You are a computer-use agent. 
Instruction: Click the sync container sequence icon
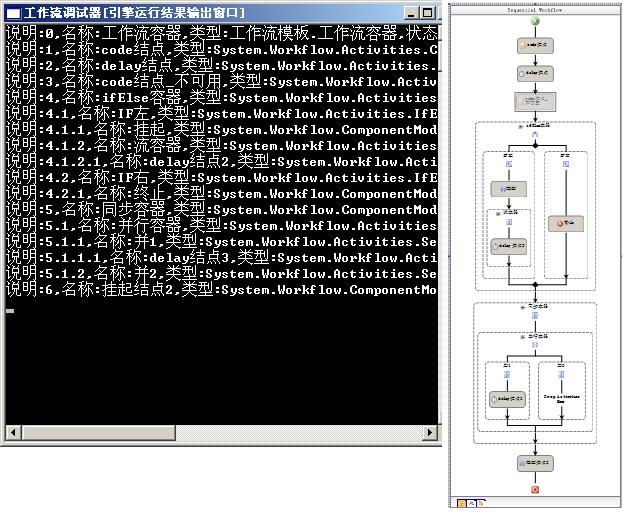tap(535, 315)
